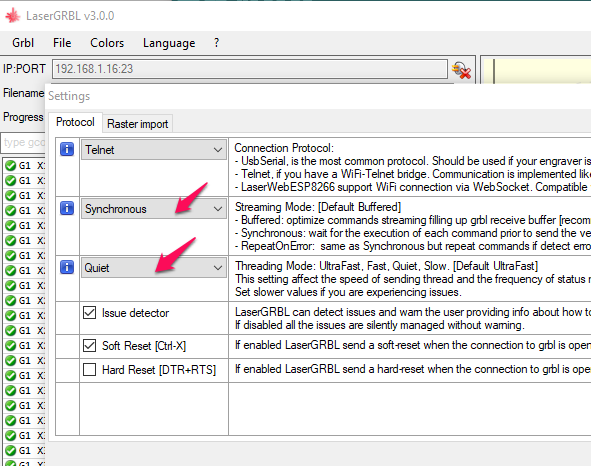Enable Hard Reset [DTR+RTS] checkbox

[x=89, y=369]
